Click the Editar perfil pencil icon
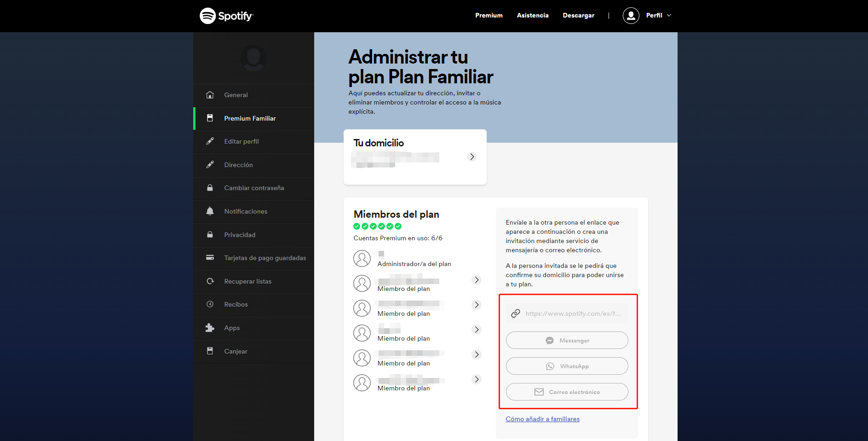Screen dimensions: 868x441 point(210,141)
